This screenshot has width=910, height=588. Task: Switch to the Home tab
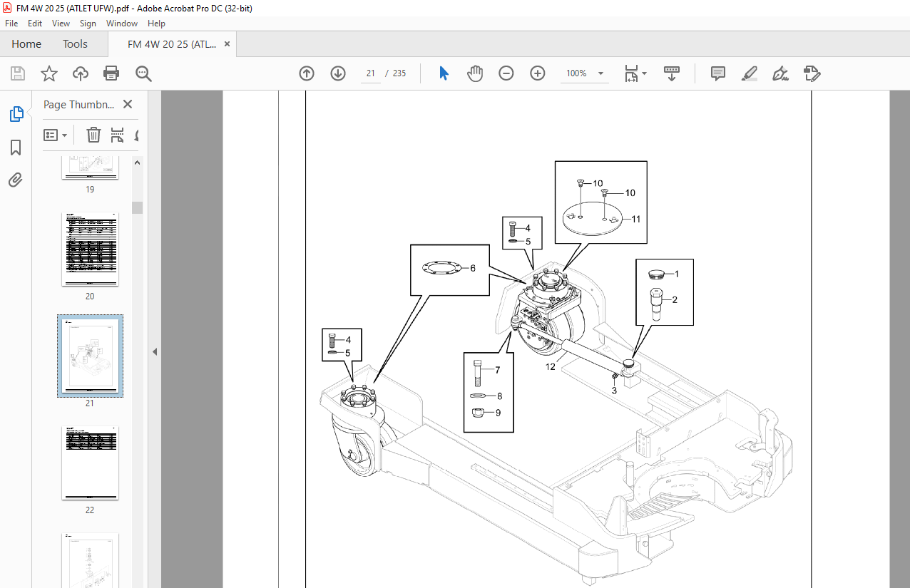pos(26,44)
